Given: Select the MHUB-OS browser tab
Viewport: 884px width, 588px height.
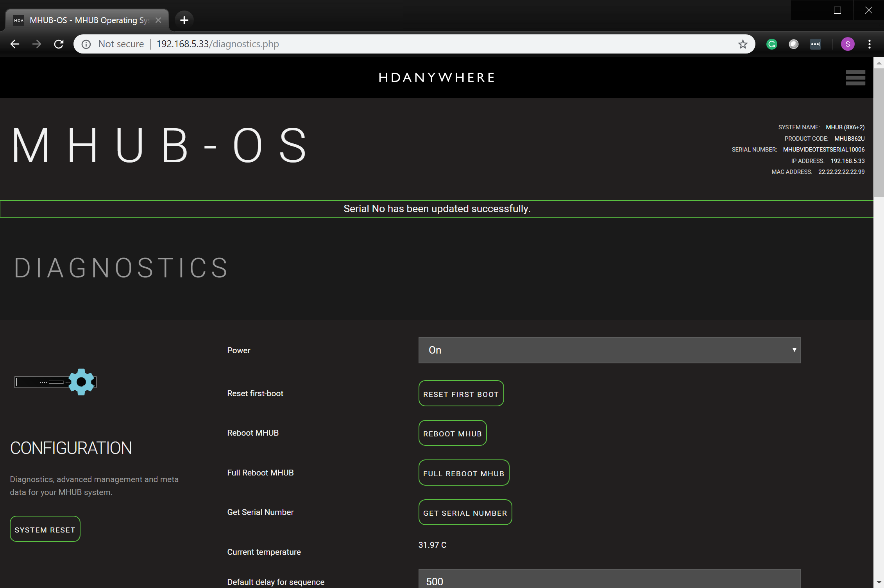Looking at the screenshot, I should (x=88, y=20).
